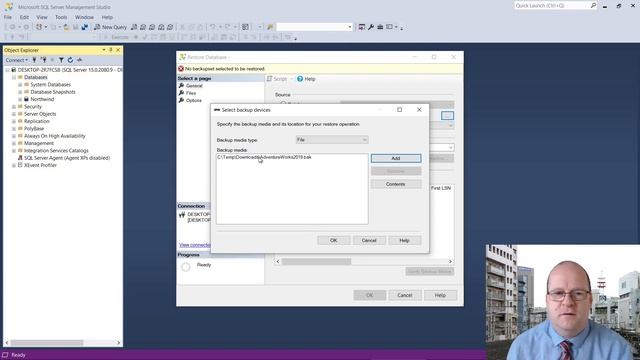
Task: Open the Window menu
Action: [84, 17]
